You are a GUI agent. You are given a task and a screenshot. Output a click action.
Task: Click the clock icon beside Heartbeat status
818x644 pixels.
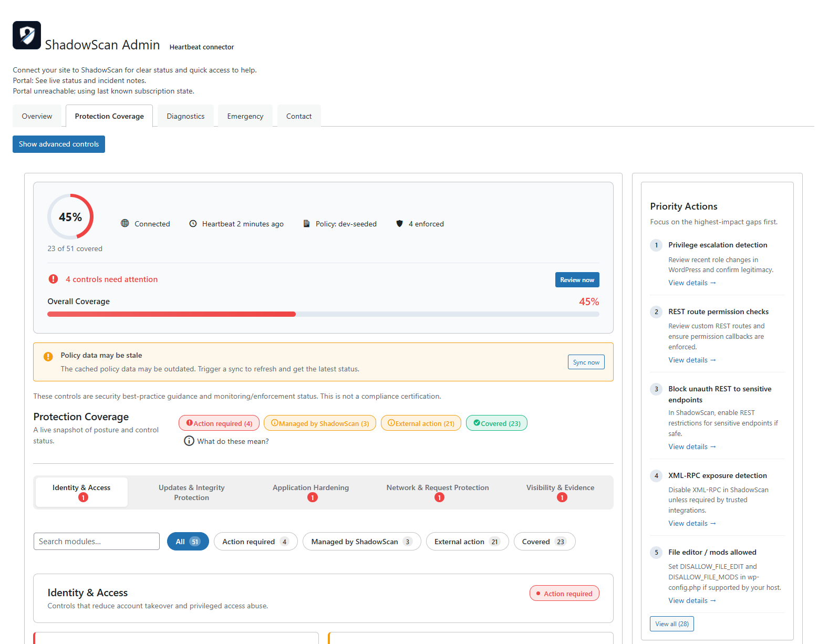(193, 223)
